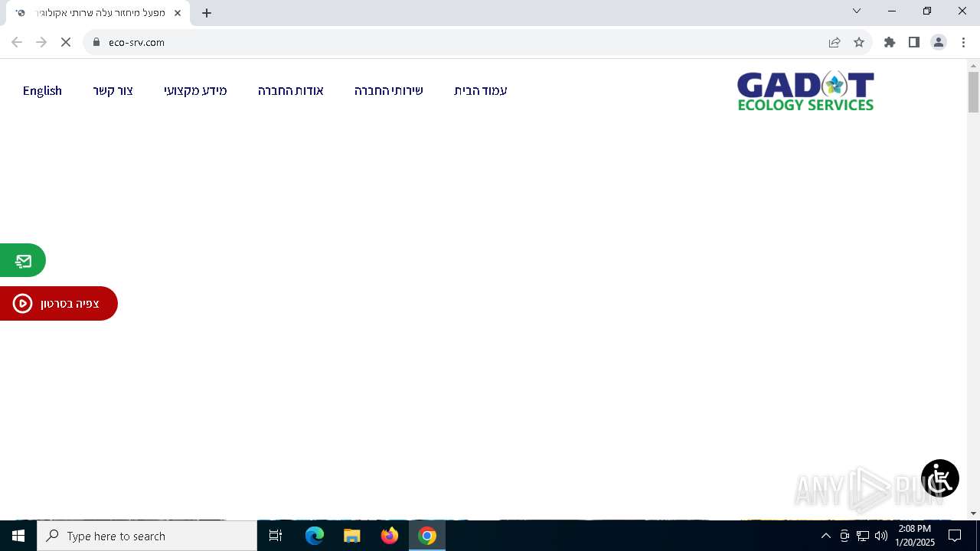Stop loading the page
980x551 pixels.
(x=66, y=42)
